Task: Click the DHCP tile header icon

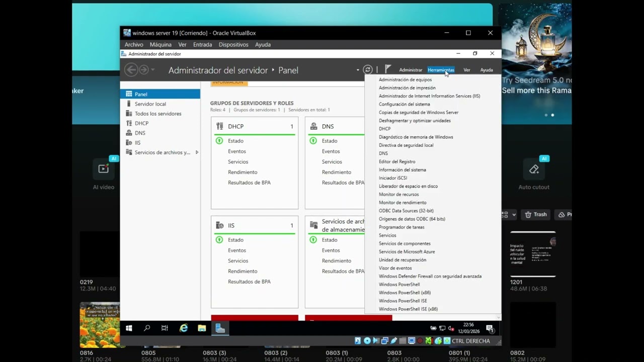Action: pos(219,126)
